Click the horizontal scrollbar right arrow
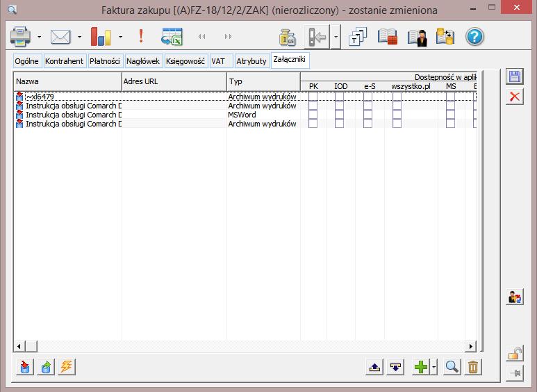Screen dimensions: 537x392 tap(471, 346)
